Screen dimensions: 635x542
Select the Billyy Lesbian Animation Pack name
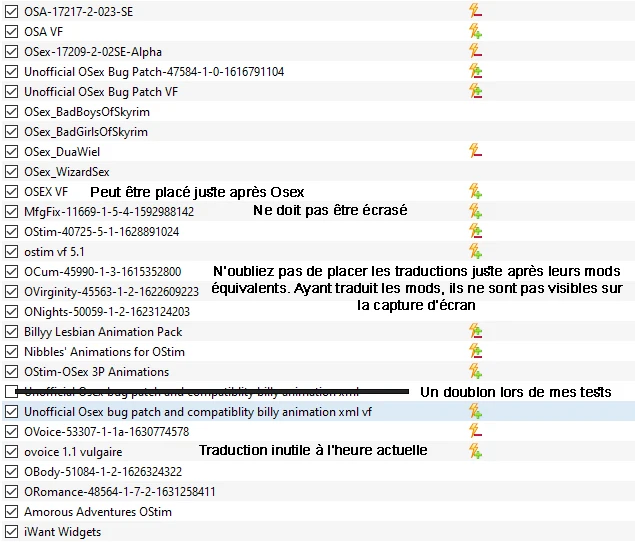(x=103, y=332)
